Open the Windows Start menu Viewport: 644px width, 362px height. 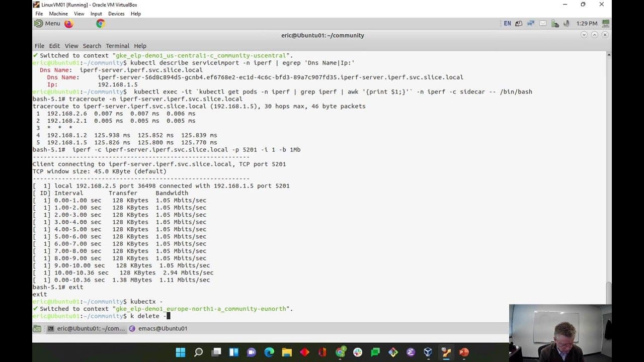pos(181,352)
